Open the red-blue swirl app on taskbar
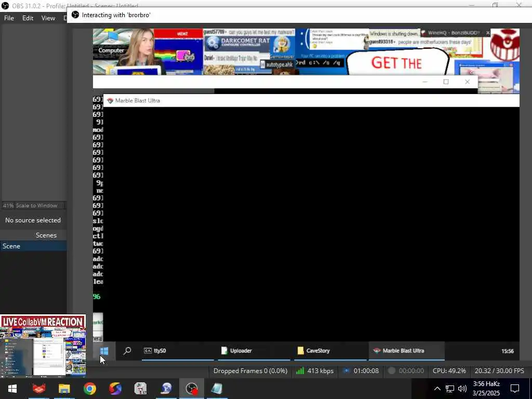The image size is (532, 399). pos(115,389)
